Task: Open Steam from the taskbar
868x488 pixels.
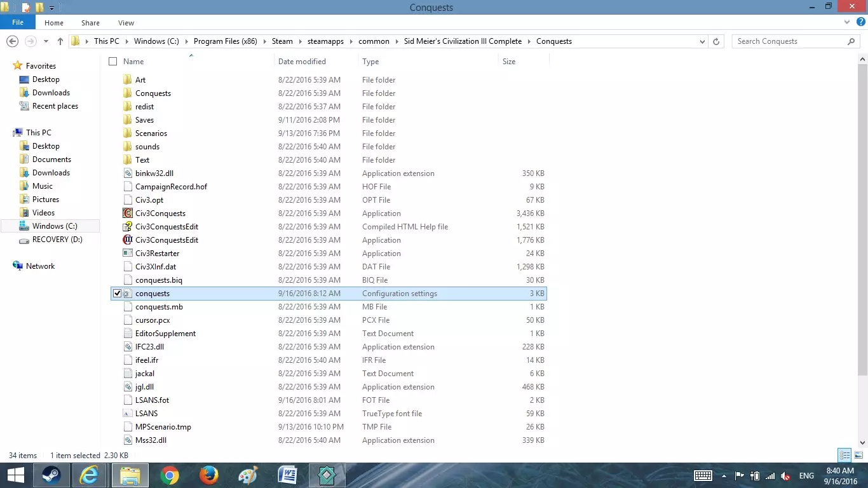Action: click(51, 475)
